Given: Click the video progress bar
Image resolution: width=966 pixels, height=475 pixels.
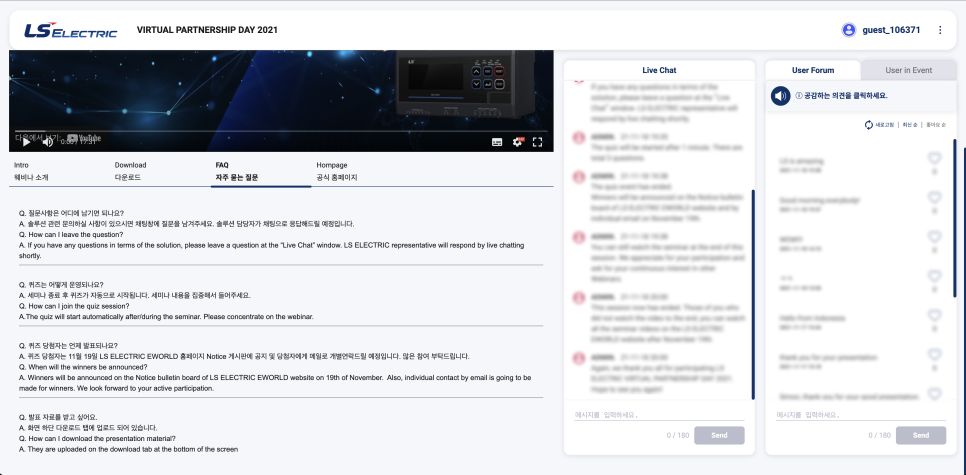Looking at the screenshot, I should 281,131.
